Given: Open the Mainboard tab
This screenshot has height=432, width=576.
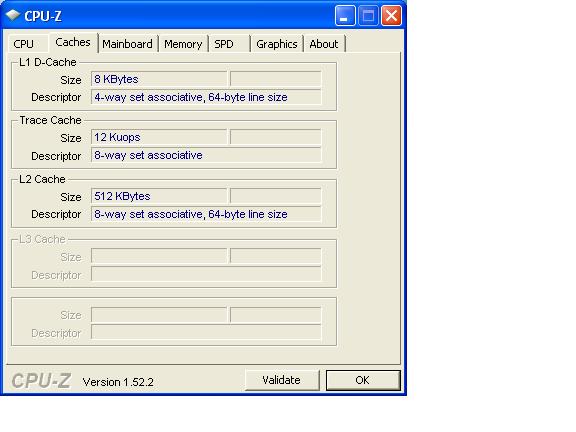Looking at the screenshot, I should coord(128,44).
